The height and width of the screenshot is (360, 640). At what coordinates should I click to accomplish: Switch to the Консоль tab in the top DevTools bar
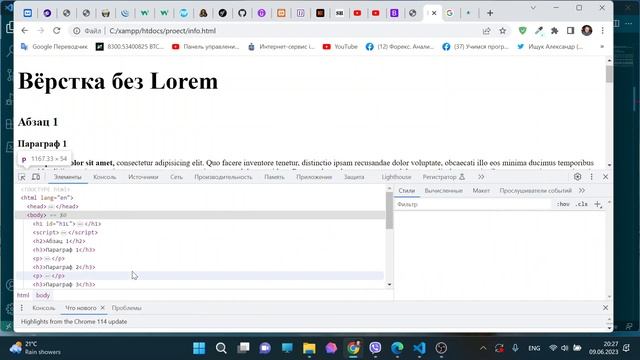104,177
